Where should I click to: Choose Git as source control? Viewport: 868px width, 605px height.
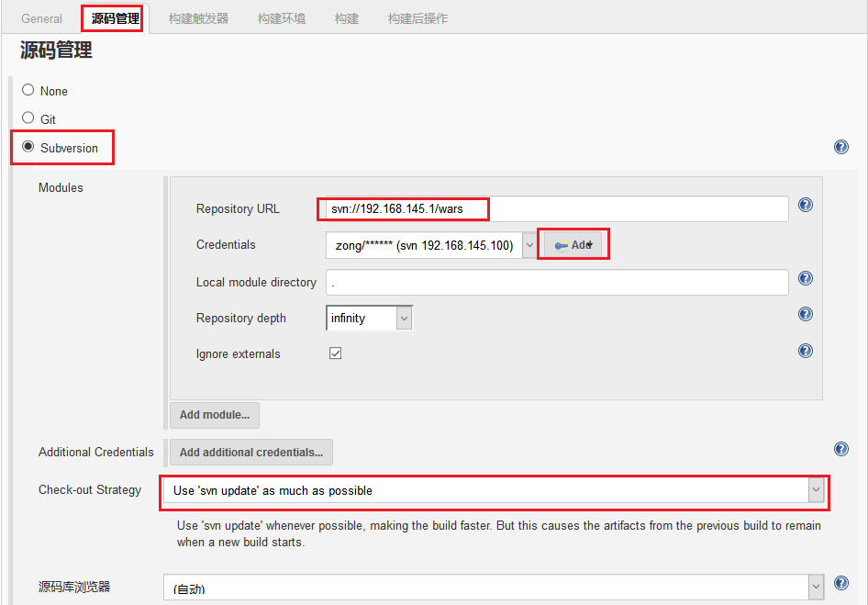pyautogui.click(x=28, y=118)
